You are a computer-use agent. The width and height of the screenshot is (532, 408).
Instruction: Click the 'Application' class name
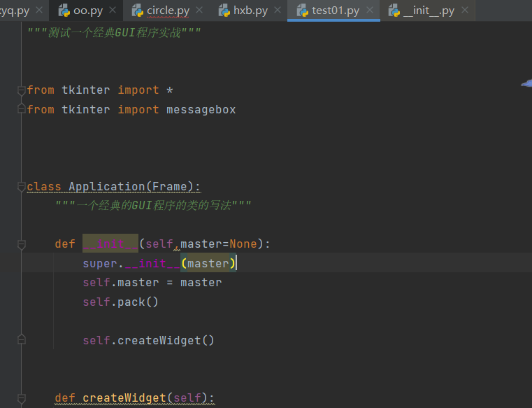click(x=106, y=187)
